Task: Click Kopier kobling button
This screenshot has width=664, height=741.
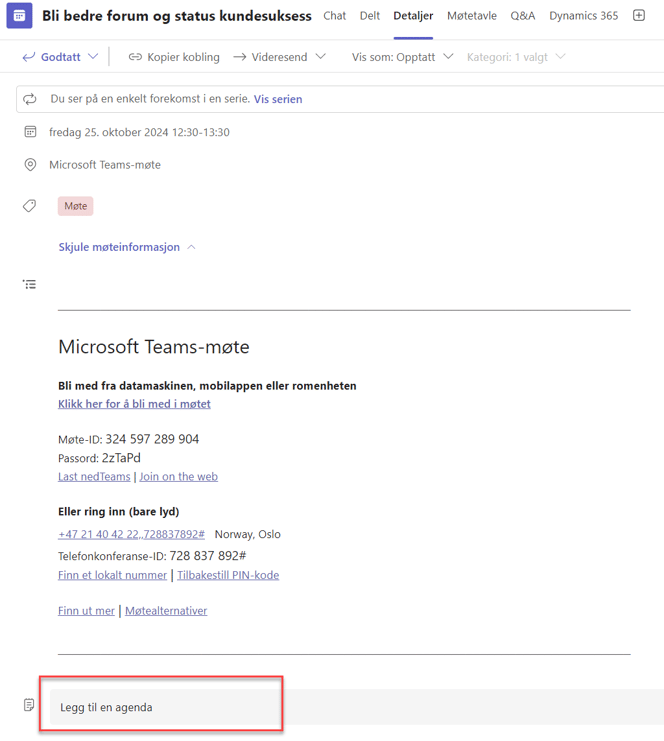Action: 174,57
